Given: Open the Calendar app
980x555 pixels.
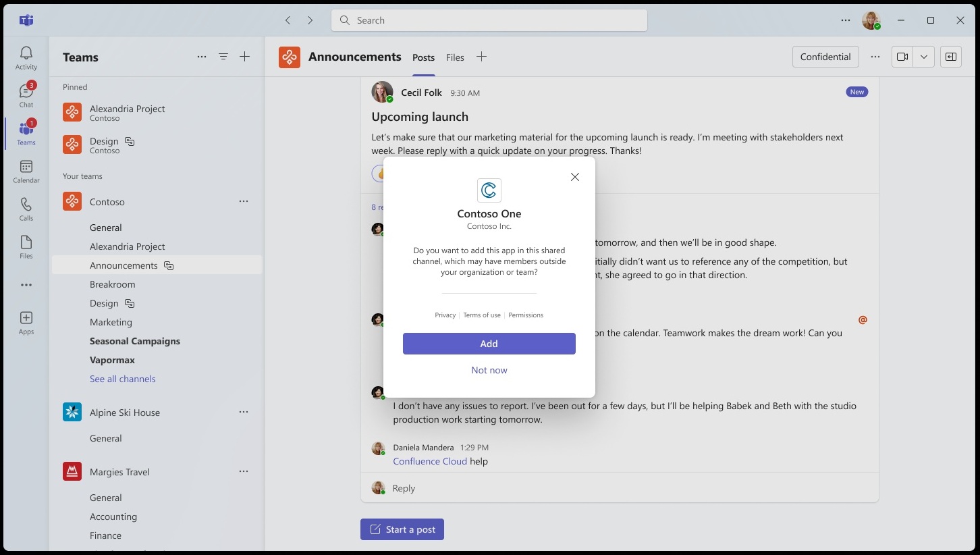Looking at the screenshot, I should pyautogui.click(x=26, y=171).
